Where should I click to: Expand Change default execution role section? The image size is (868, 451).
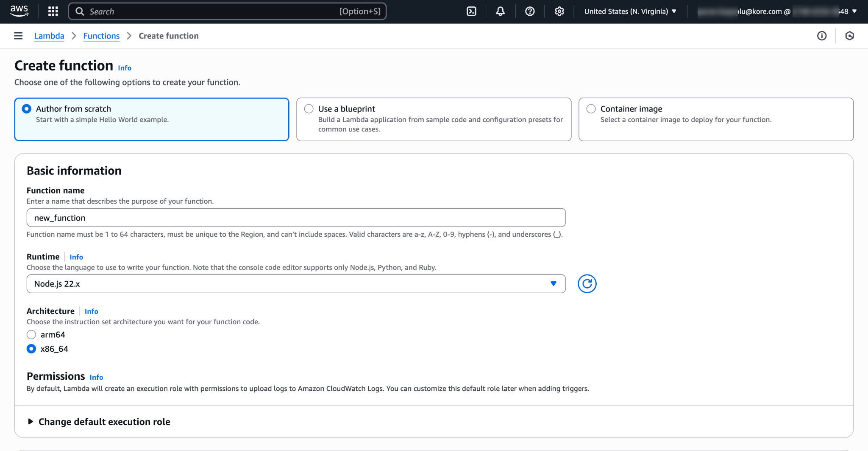tap(104, 422)
